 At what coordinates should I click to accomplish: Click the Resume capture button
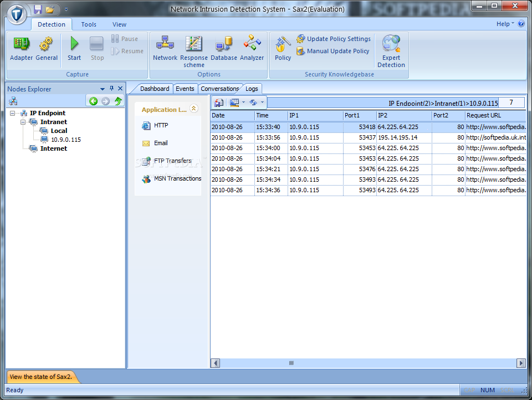click(x=127, y=51)
